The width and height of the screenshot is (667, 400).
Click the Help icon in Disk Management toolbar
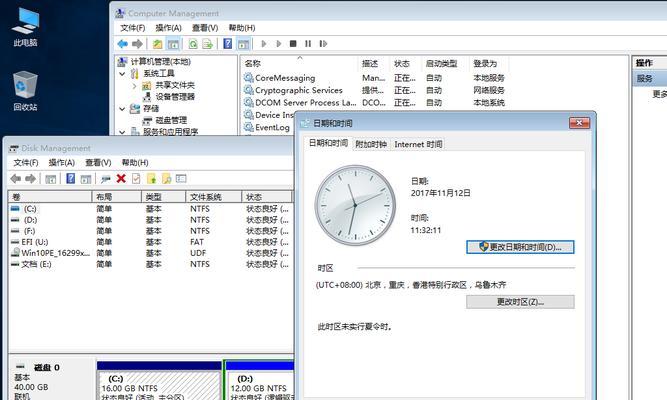pyautogui.click(x=71, y=179)
